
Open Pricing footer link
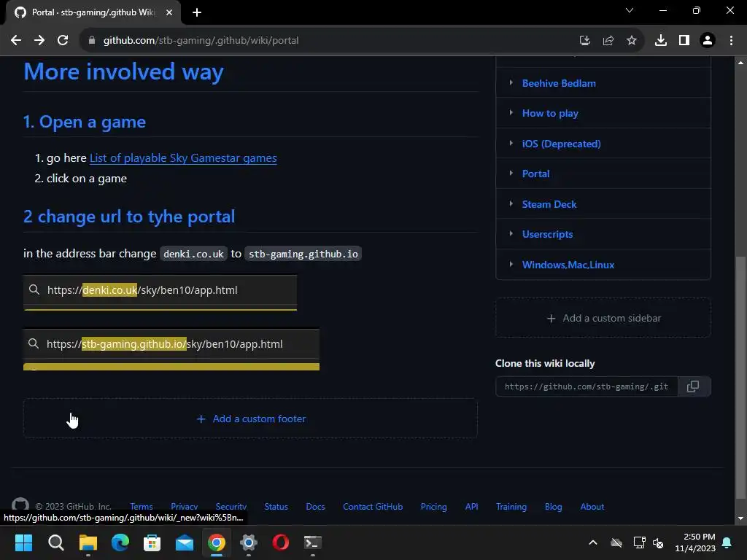coord(434,507)
